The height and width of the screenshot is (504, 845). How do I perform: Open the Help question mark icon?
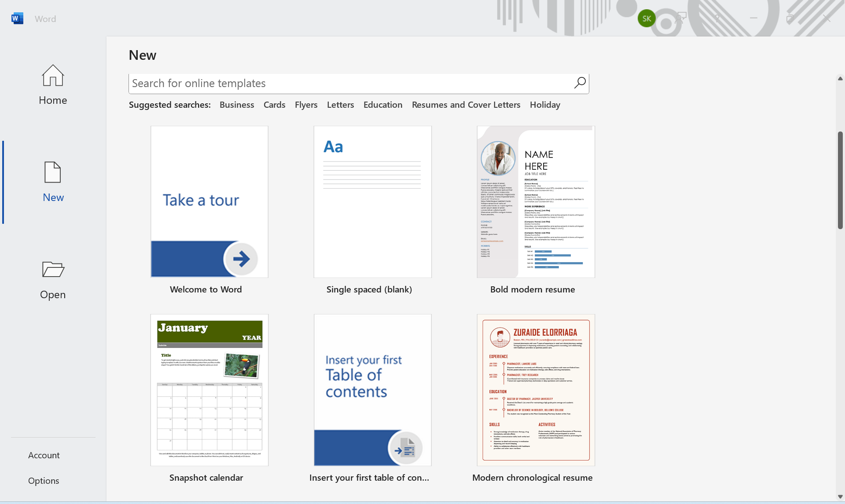click(717, 18)
